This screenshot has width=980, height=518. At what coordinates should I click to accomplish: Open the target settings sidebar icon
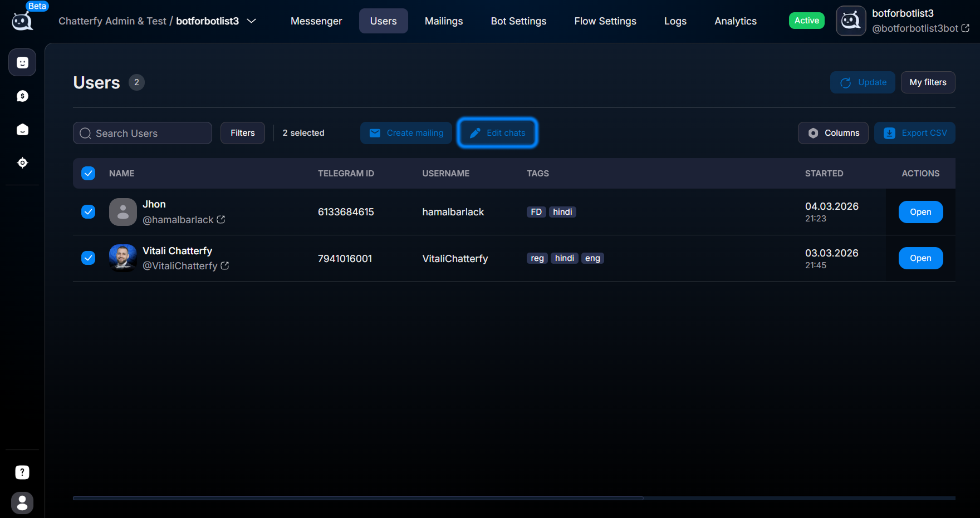point(22,163)
